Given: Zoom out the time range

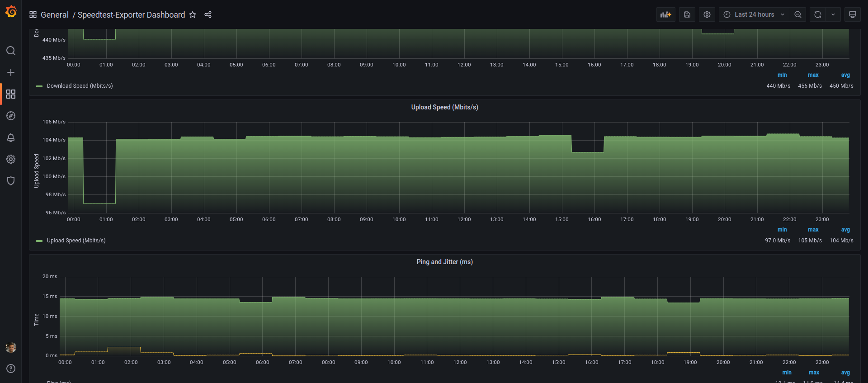Looking at the screenshot, I should click(798, 14).
